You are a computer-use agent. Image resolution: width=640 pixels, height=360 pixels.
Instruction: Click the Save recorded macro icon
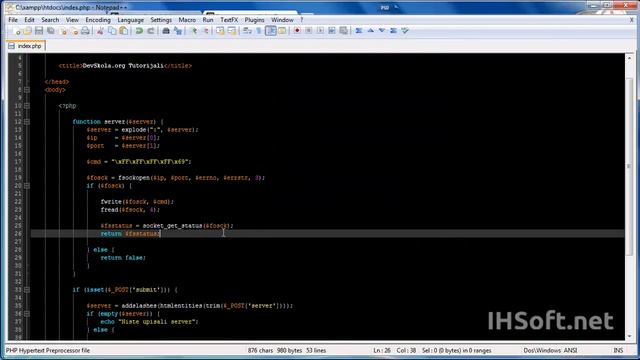tap(344, 31)
